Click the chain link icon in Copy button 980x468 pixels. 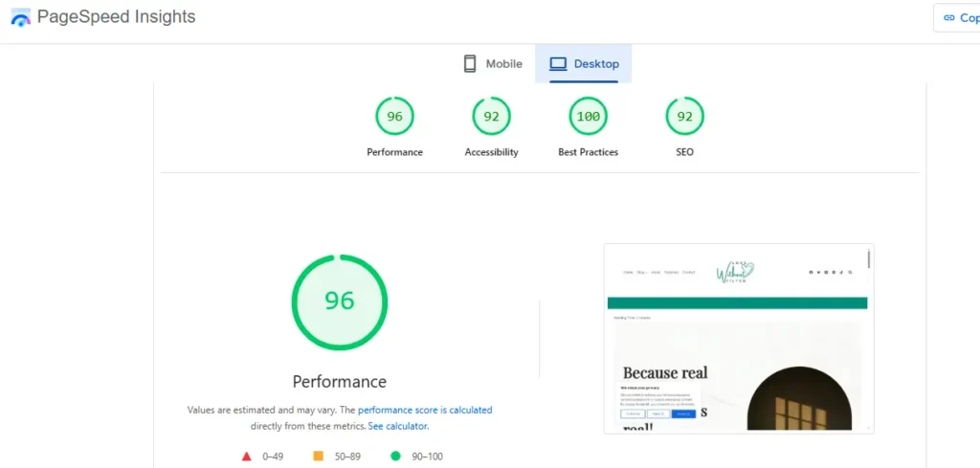click(x=949, y=17)
